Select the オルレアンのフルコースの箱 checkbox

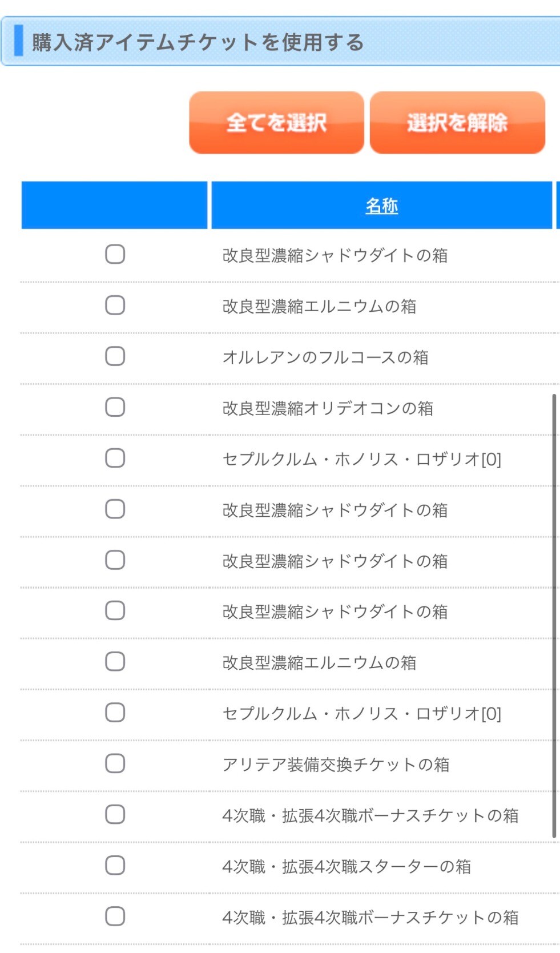115,356
